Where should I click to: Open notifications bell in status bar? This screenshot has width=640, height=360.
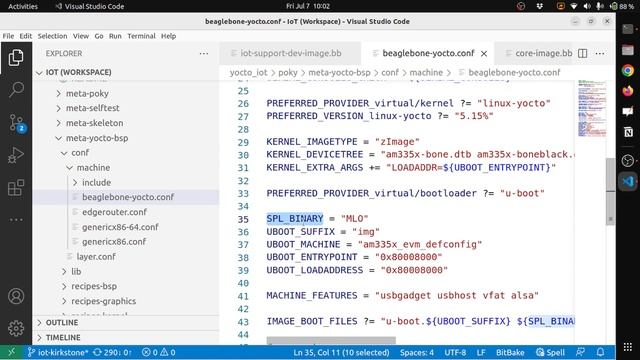point(600,352)
